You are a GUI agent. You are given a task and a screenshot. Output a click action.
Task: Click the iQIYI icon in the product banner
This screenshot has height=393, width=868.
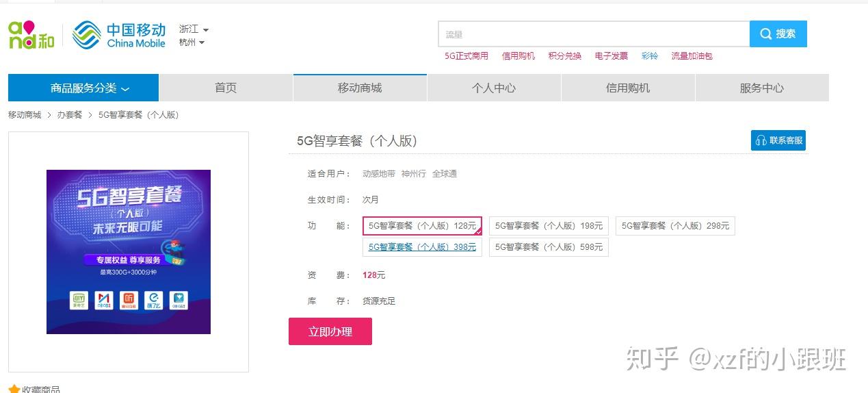point(79,299)
